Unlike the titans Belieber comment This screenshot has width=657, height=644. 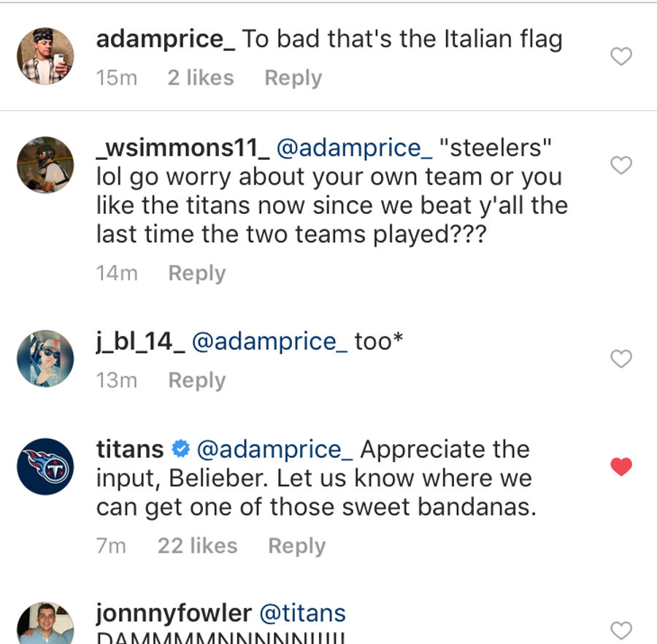click(x=621, y=467)
